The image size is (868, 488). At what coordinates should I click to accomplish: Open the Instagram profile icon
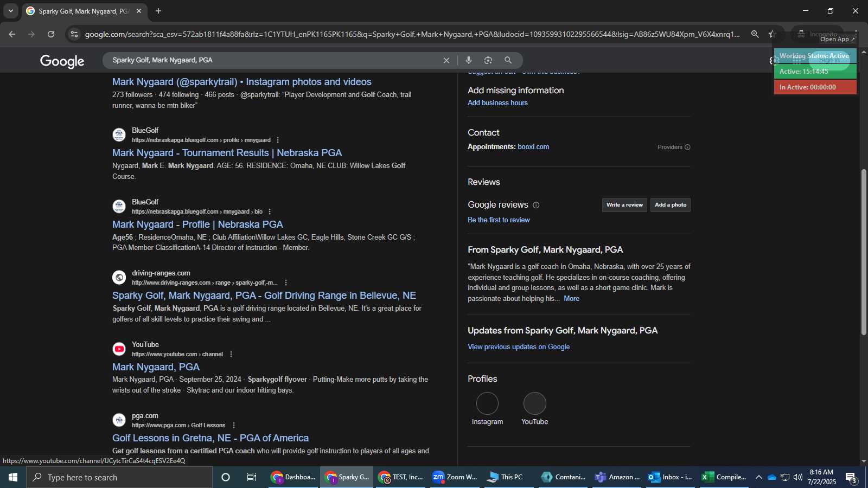tap(487, 403)
